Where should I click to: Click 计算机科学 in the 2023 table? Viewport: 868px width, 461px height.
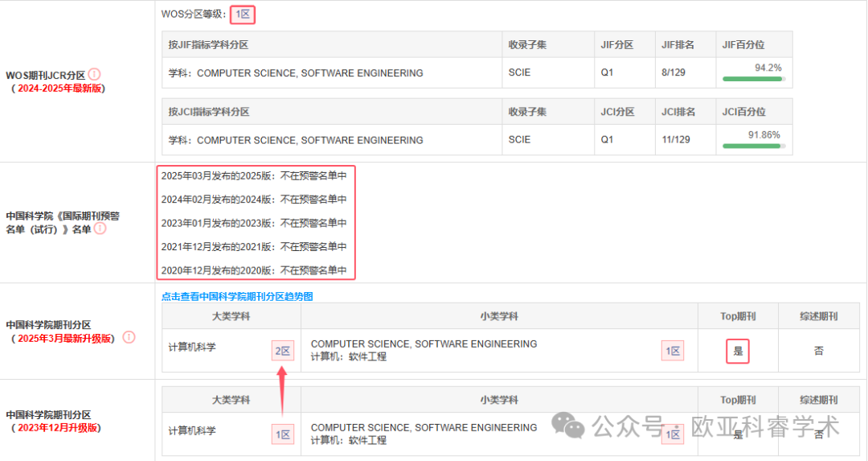[x=191, y=431]
